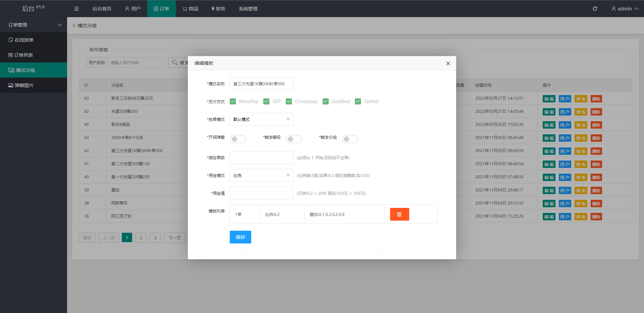Click the red trash delete icon in template list
644x313 pixels.
coord(399,214)
